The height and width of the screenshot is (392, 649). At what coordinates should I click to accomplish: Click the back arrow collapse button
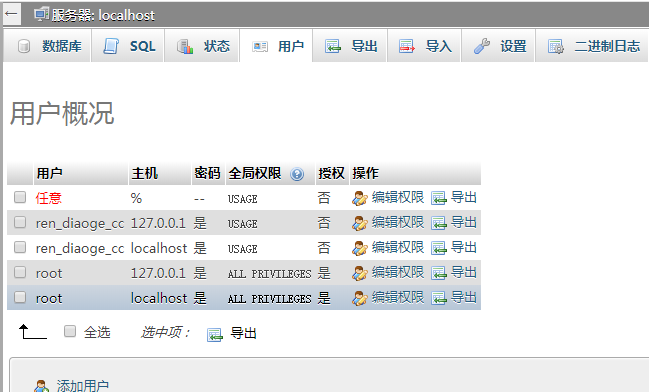[11, 14]
